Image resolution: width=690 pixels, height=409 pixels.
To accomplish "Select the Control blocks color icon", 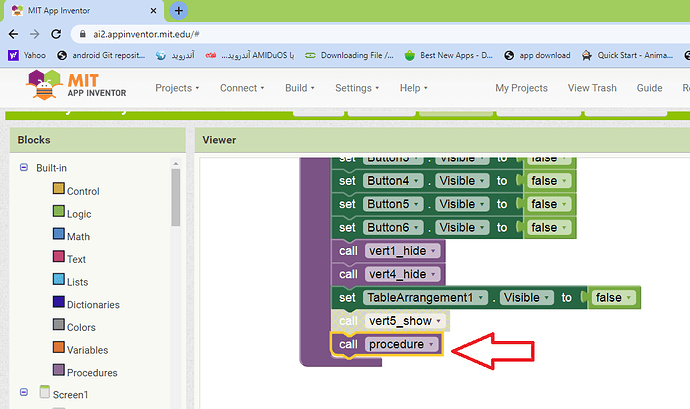I will coord(58,190).
